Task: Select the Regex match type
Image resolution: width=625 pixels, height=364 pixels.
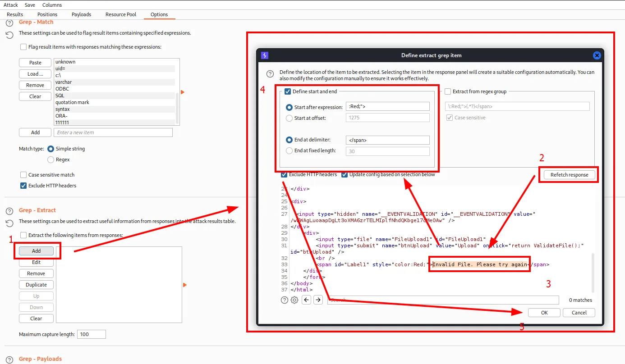Action: [51, 159]
